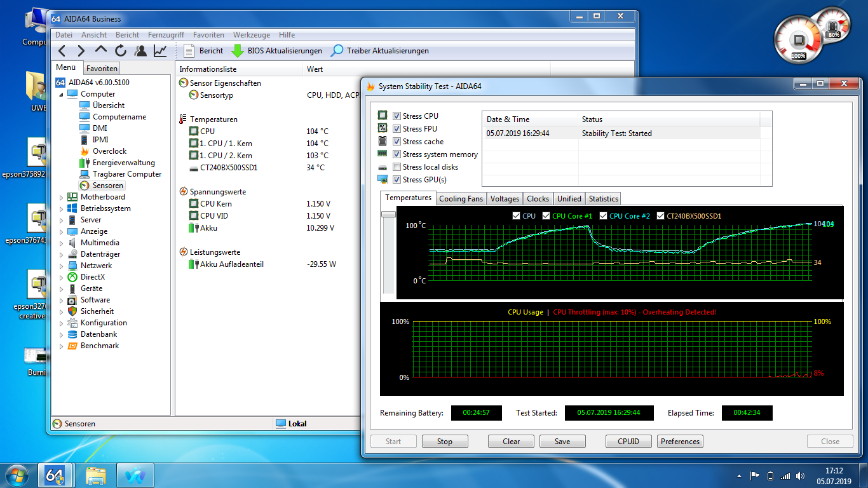Click the Stress cache chip icon

pyautogui.click(x=383, y=141)
